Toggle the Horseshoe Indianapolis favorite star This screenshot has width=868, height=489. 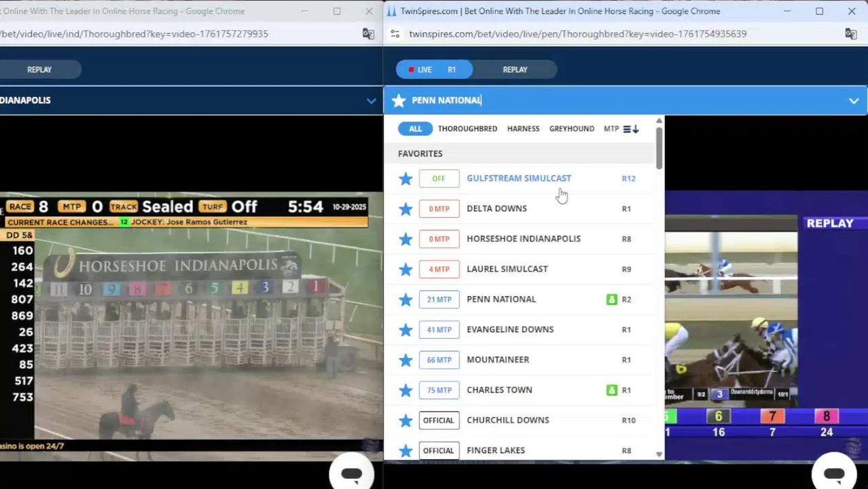(x=405, y=239)
